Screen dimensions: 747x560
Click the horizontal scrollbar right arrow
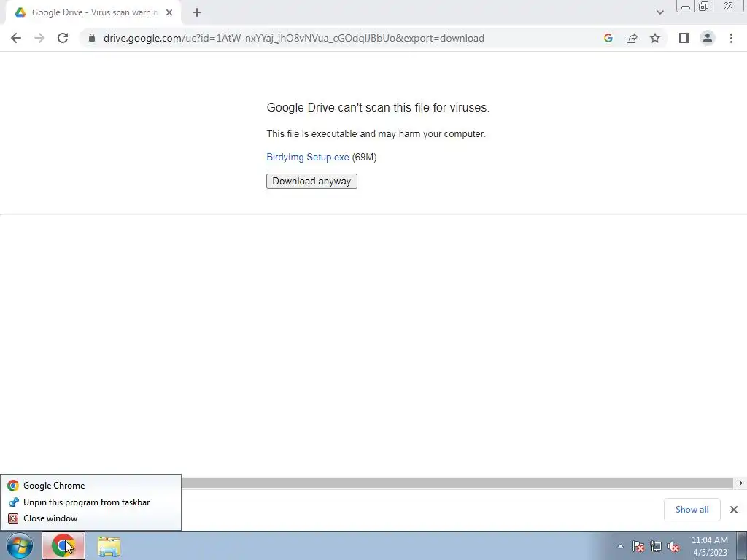pyautogui.click(x=740, y=483)
